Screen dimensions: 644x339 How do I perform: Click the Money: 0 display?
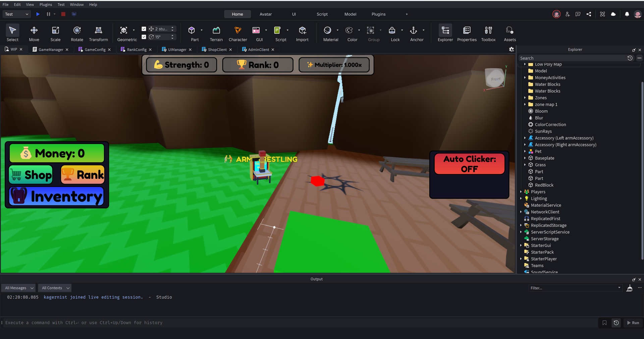(x=57, y=153)
